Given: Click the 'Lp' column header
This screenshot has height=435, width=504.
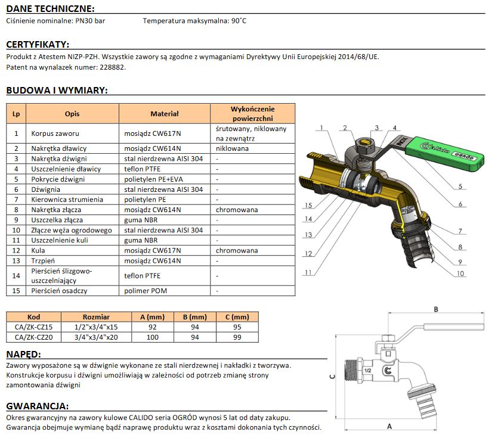Looking at the screenshot, I should coord(16,114).
